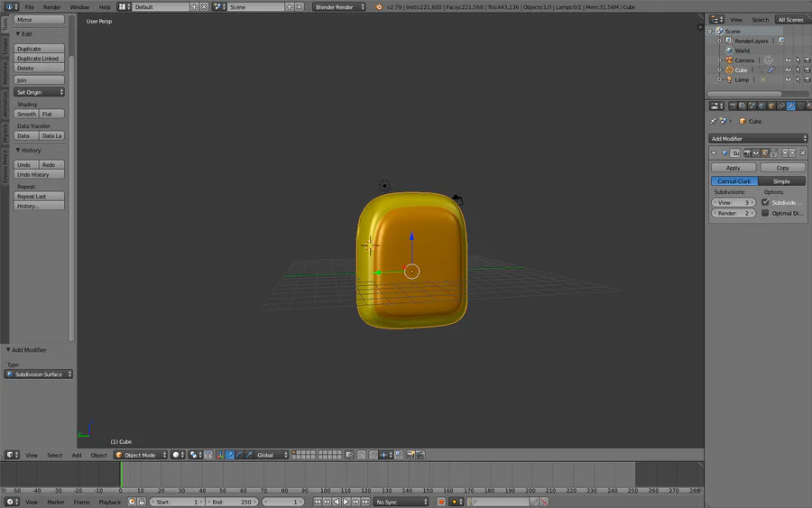Open the 3D view Select menu
The width and height of the screenshot is (812, 508).
pyautogui.click(x=54, y=455)
